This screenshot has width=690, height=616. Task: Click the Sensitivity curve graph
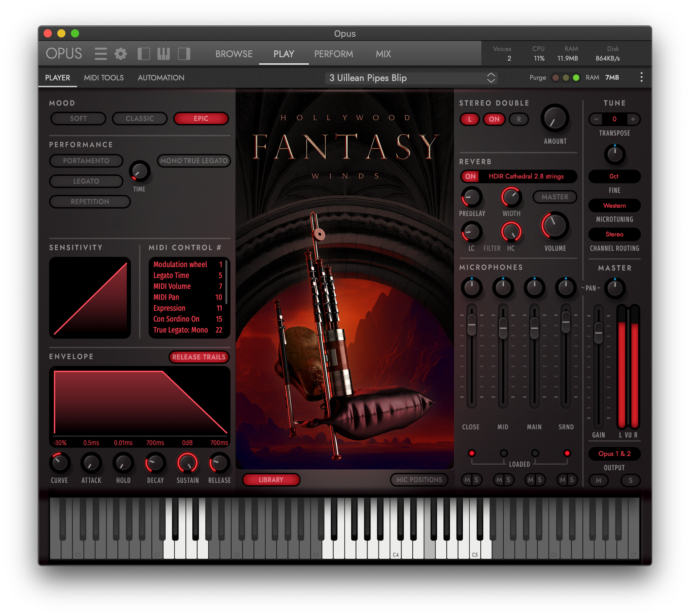click(90, 298)
